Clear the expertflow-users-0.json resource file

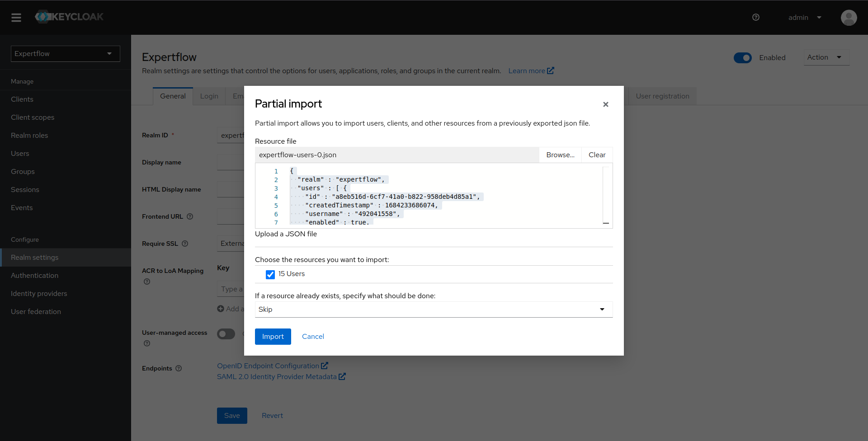(597, 155)
